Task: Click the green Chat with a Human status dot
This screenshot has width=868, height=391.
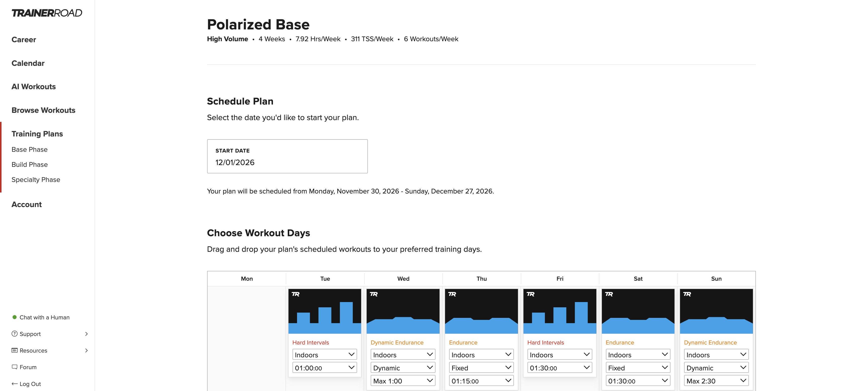Action: tap(15, 317)
